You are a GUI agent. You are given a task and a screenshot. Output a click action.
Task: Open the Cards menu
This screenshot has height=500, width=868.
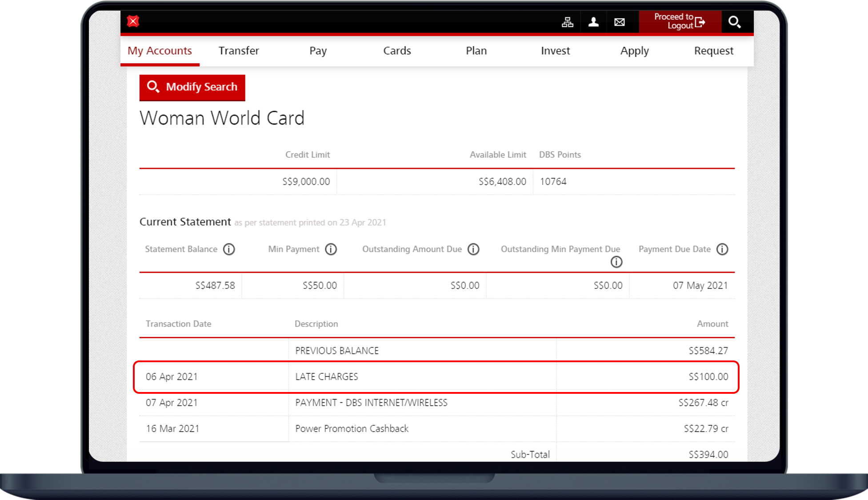pos(397,51)
